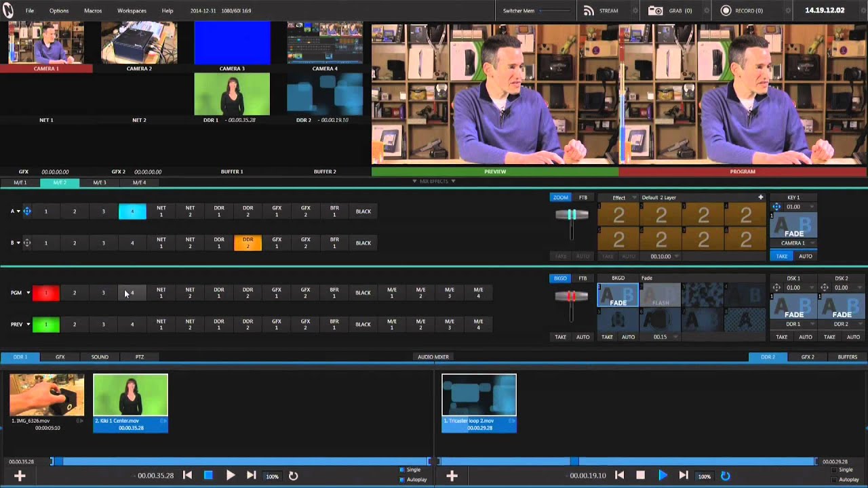The height and width of the screenshot is (488, 868).
Task: Click the TriCaster logo icon
Action: (x=9, y=10)
